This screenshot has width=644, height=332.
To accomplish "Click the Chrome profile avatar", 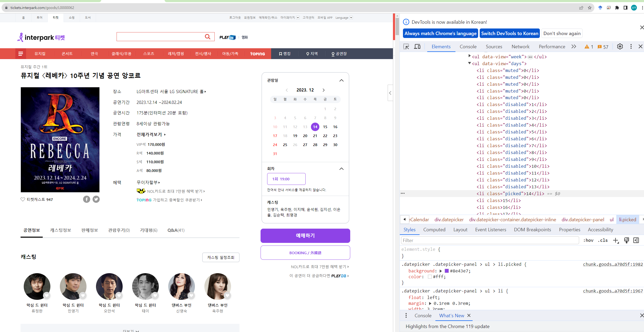I will pos(634,8).
